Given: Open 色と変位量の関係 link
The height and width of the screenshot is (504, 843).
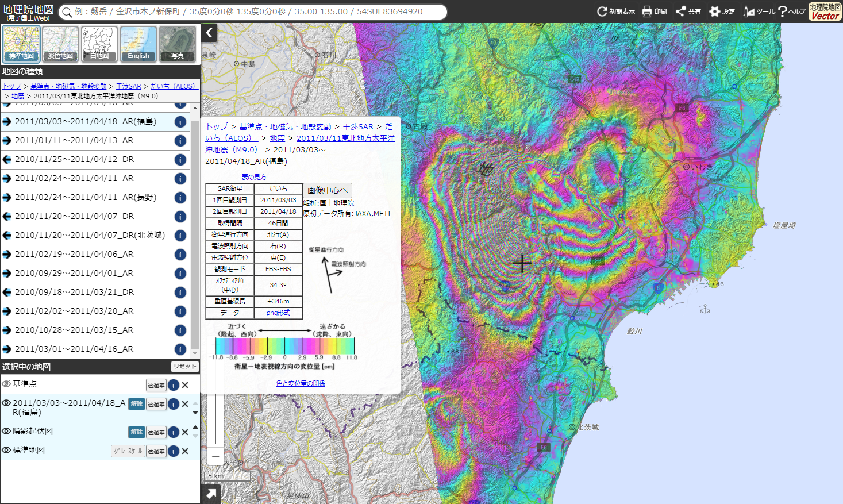Looking at the screenshot, I should (301, 383).
